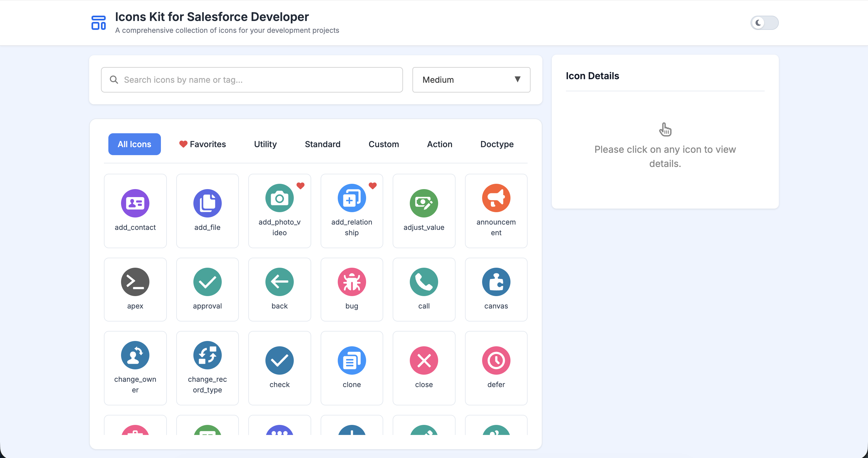Open the Standard tab
Image resolution: width=868 pixels, height=458 pixels.
322,144
